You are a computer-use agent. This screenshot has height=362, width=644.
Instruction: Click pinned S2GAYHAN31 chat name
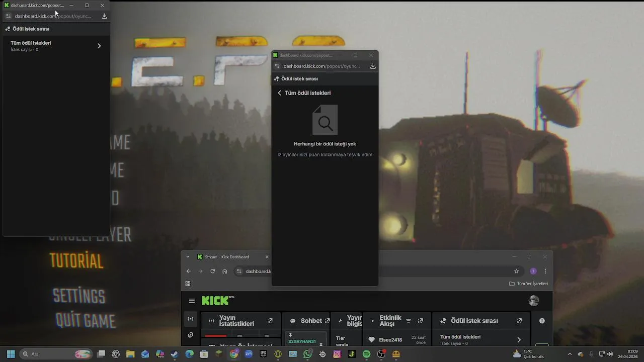click(302, 341)
